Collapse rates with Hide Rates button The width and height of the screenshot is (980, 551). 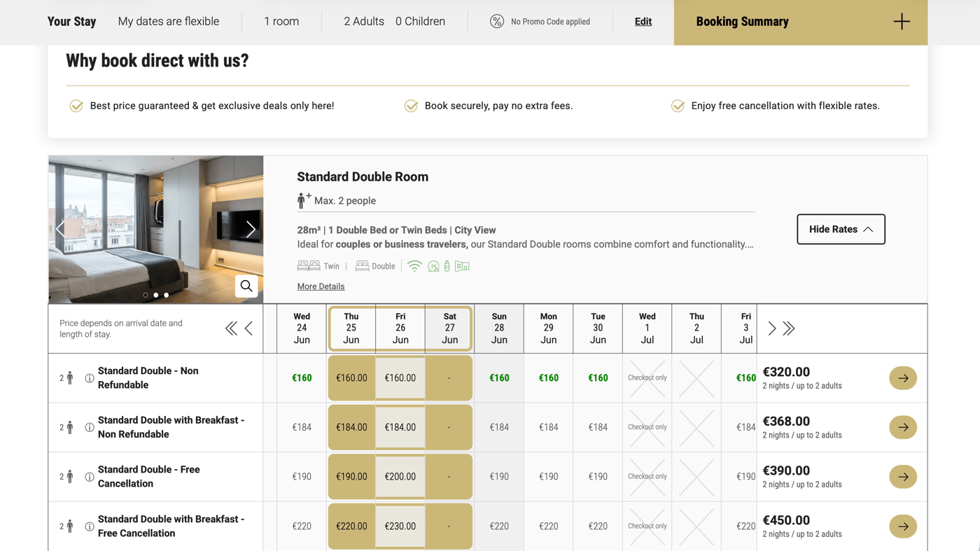[x=841, y=229]
